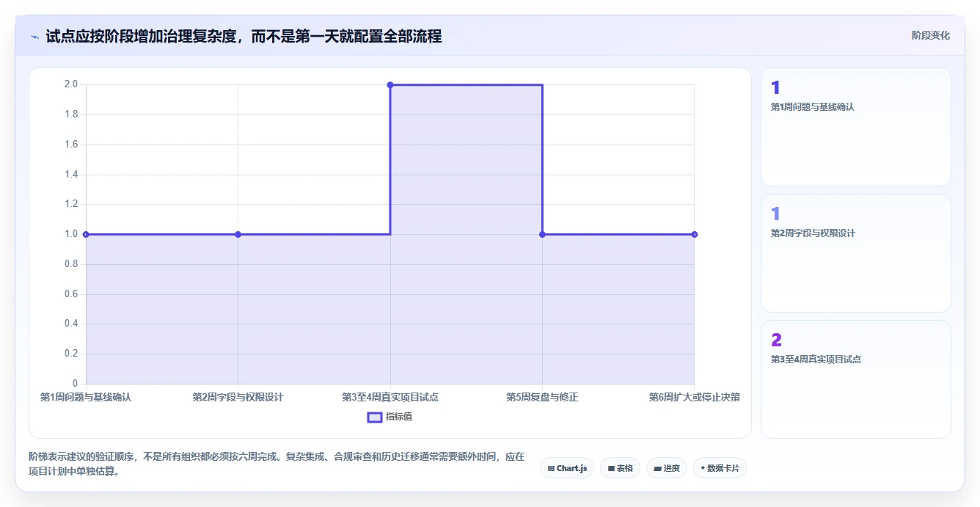Click the footnote text starting 阶梯表示建议的验证顺序
The height and width of the screenshot is (507, 980).
coord(277,464)
